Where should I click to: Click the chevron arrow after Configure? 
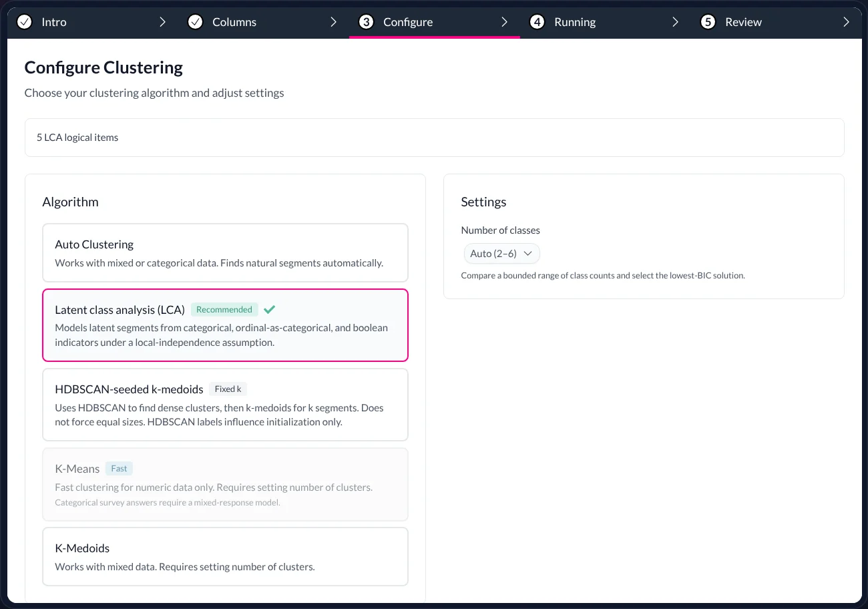[504, 22]
